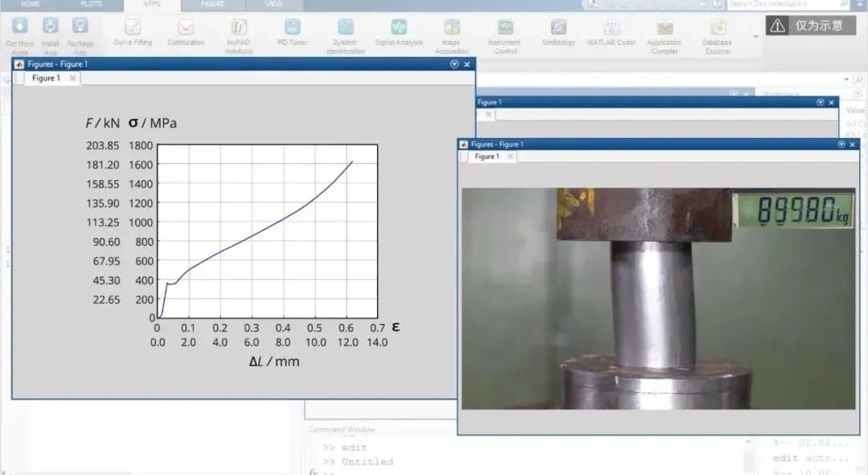Click the 203.85 force tick label
868x475 pixels.
102,145
